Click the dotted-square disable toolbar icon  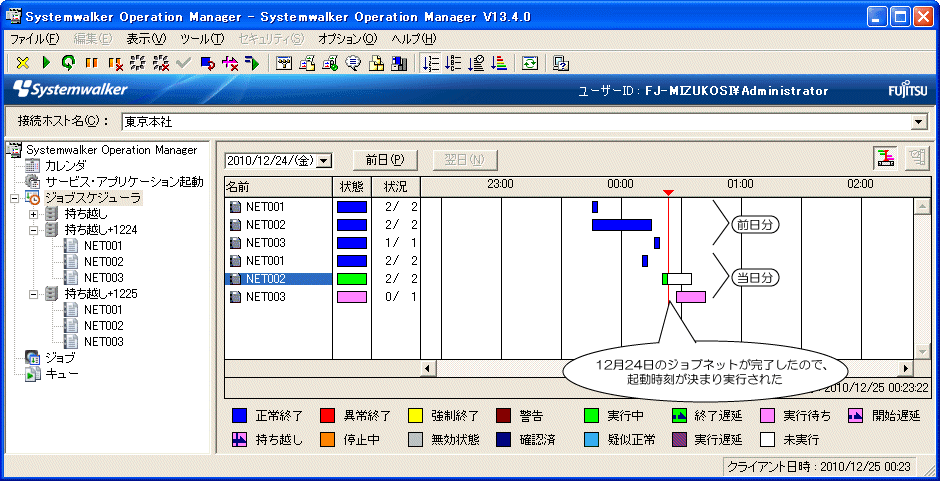[138, 63]
